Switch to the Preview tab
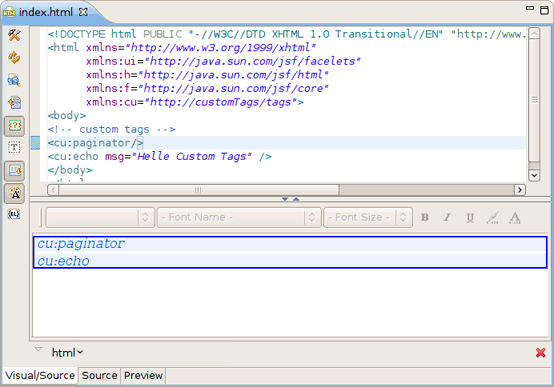Viewport: 554px width, 387px height. 143,375
